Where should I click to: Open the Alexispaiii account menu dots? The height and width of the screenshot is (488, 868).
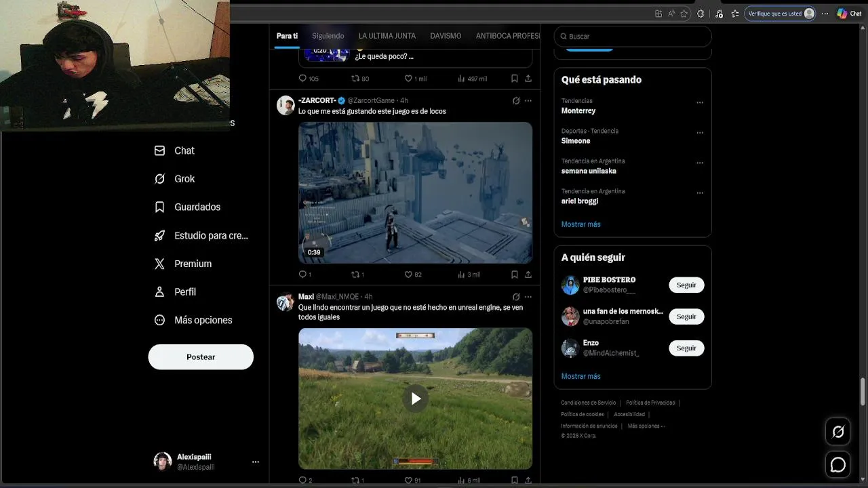coord(256,462)
